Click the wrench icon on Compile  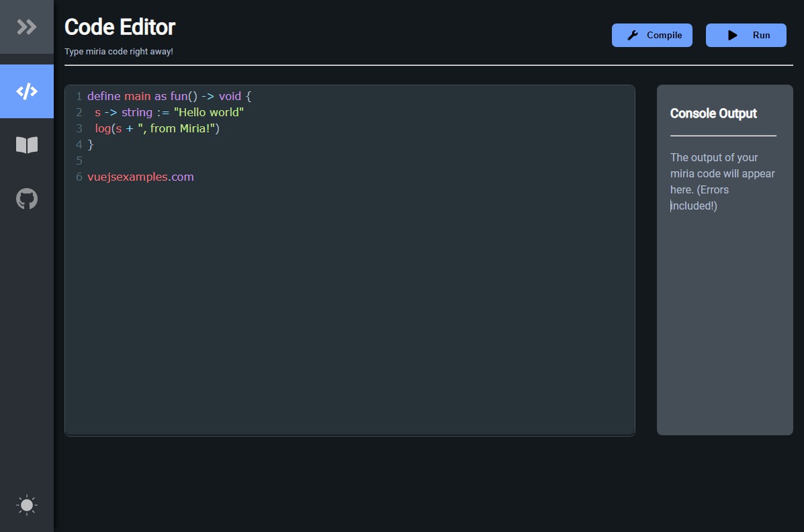tap(633, 36)
